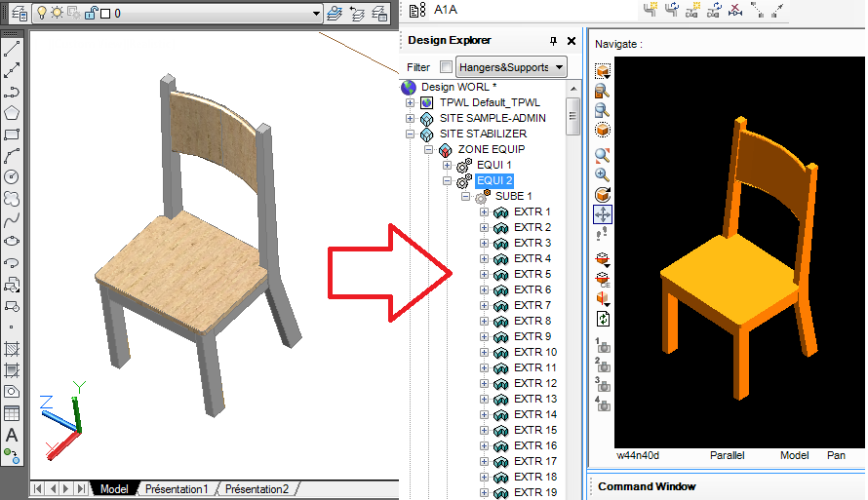The image size is (868, 500).
Task: Expand TPWL Default_TPWL node
Action: (411, 103)
